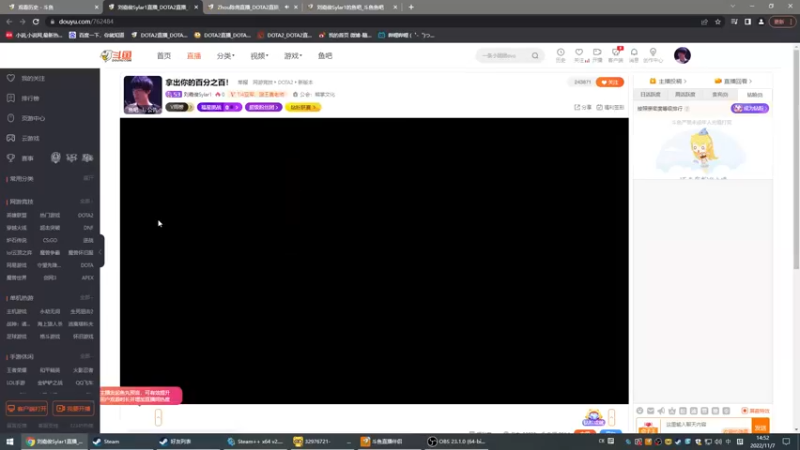Click streamer avatar thumbnail

click(x=143, y=94)
